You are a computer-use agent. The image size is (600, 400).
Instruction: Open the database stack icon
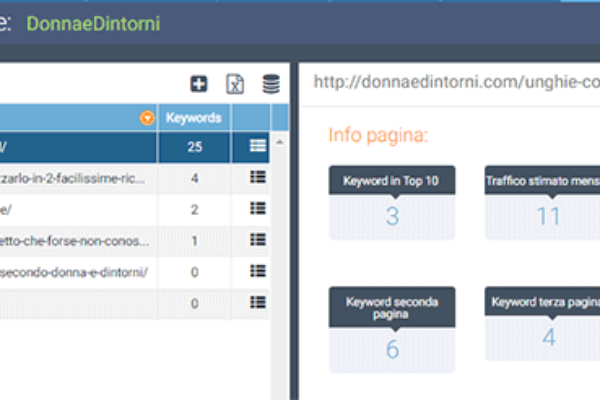pyautogui.click(x=271, y=85)
